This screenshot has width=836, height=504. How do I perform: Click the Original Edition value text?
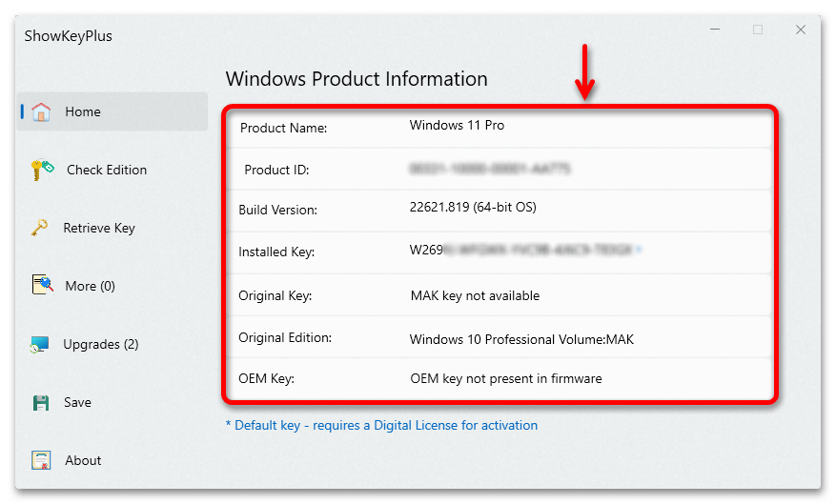[x=521, y=339]
